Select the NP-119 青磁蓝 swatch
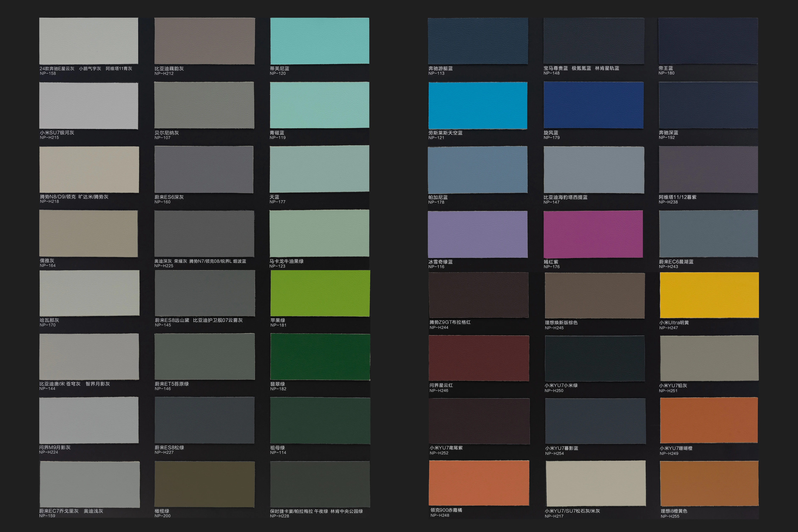798x532 pixels. click(320, 105)
